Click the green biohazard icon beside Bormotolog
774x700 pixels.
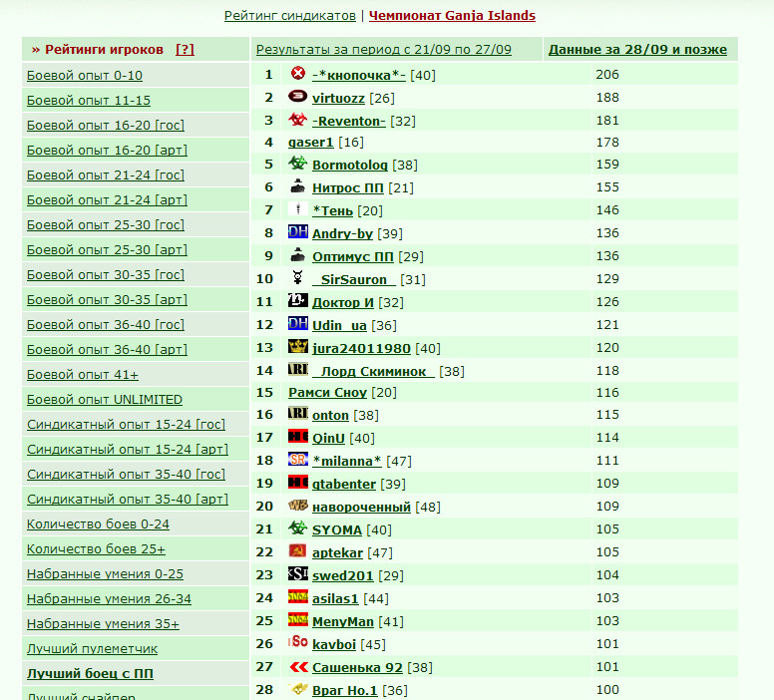click(297, 163)
